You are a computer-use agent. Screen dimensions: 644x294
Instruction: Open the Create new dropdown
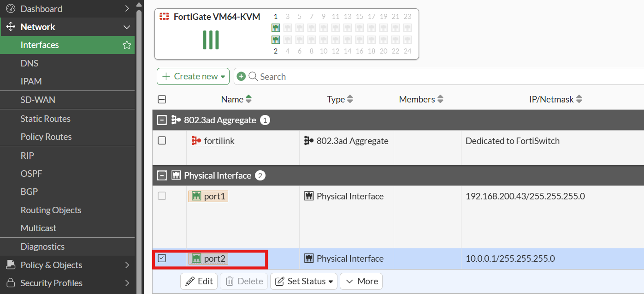193,76
